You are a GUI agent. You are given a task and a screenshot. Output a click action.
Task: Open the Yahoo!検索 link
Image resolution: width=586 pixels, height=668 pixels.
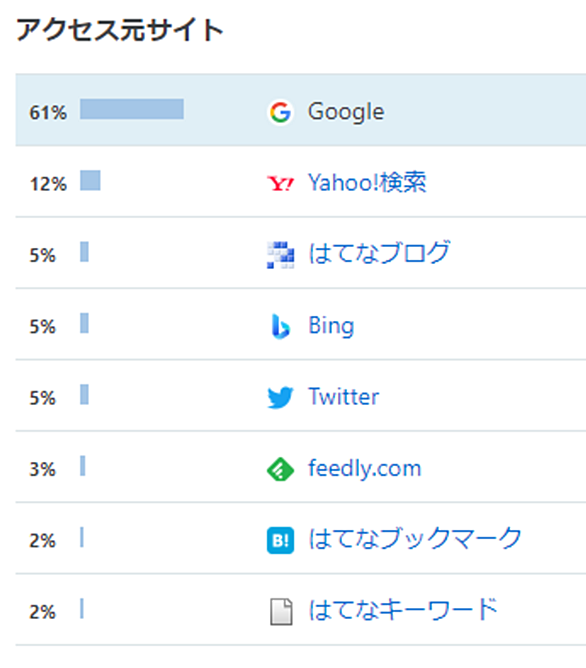(367, 183)
